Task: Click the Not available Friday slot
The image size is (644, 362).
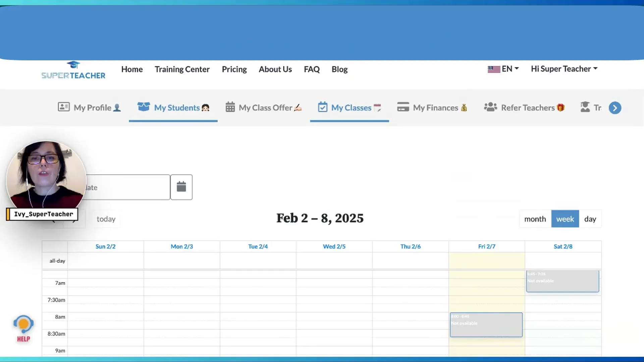Action: pyautogui.click(x=486, y=324)
